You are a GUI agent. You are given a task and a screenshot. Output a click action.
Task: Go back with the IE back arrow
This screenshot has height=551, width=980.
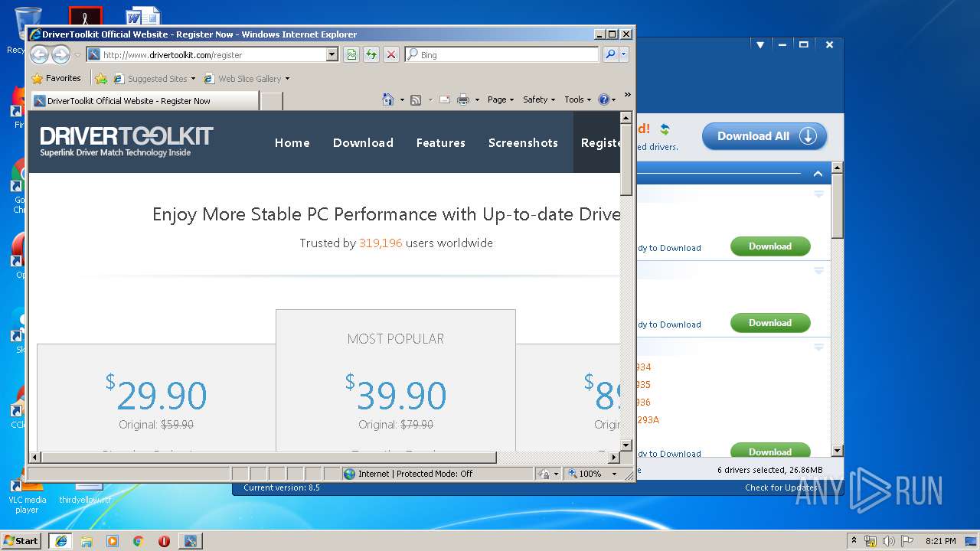click(39, 54)
